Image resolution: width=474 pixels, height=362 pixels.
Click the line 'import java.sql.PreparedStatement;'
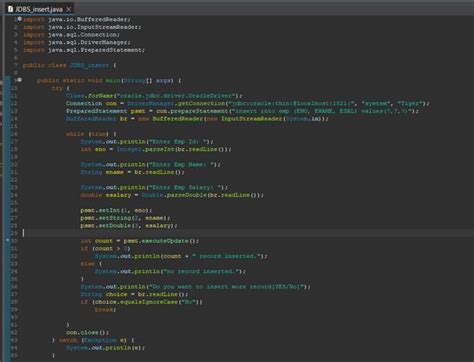pyautogui.click(x=84, y=50)
